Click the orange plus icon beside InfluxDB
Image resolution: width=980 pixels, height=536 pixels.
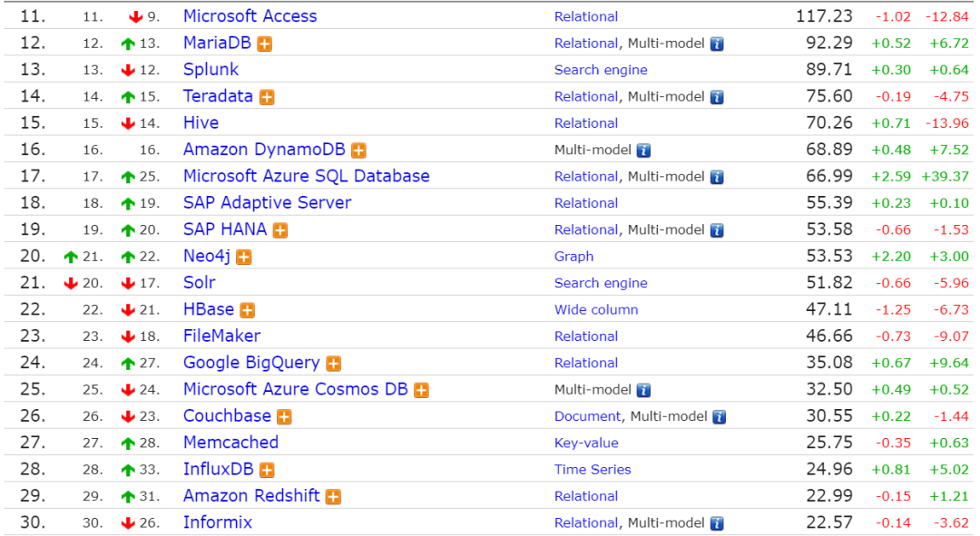(267, 470)
